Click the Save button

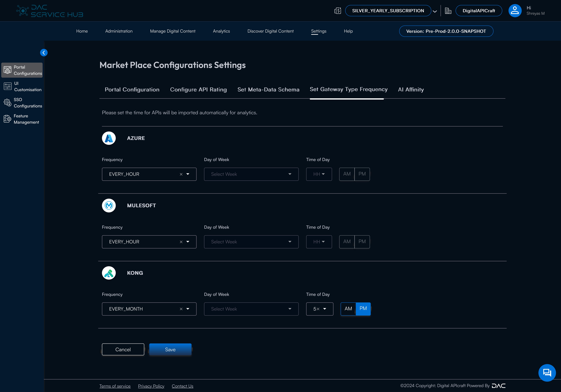click(170, 349)
